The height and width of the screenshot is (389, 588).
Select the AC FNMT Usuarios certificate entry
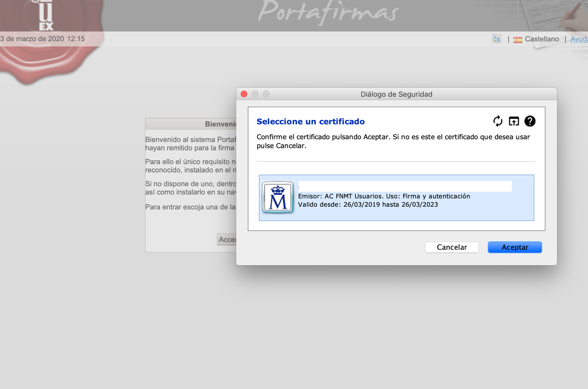point(397,198)
